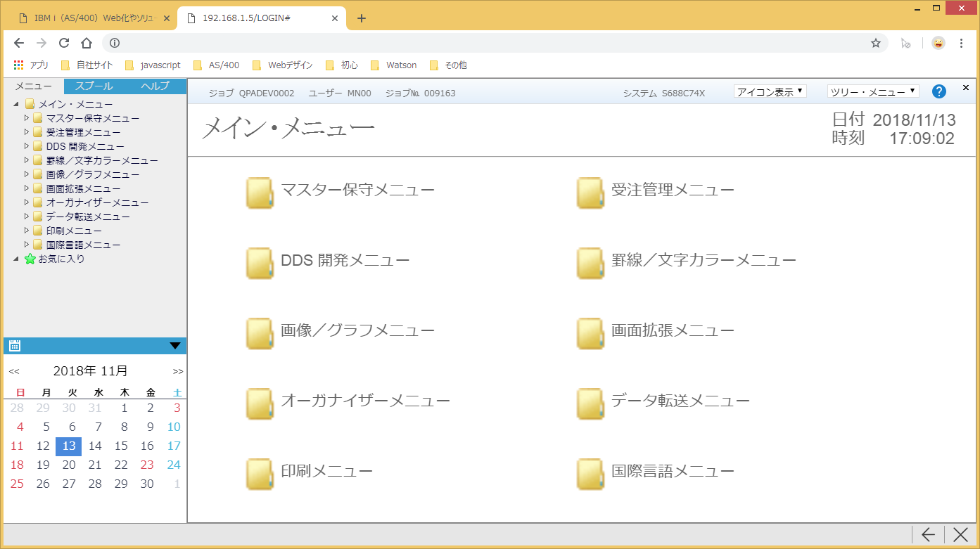Open the 印刷メニュー folder icon in main panel
The width and height of the screenshot is (980, 549).
click(x=260, y=474)
